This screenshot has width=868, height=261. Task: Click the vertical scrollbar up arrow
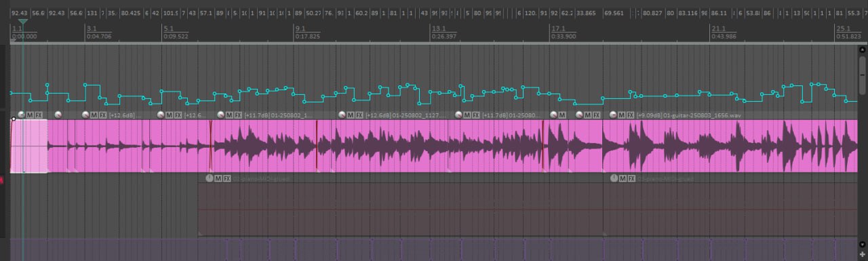click(863, 49)
